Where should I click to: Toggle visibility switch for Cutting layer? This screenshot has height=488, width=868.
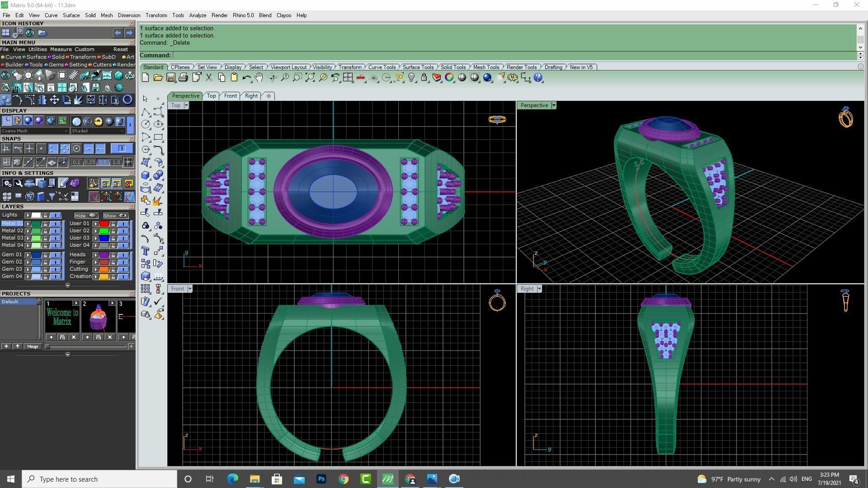(x=123, y=269)
